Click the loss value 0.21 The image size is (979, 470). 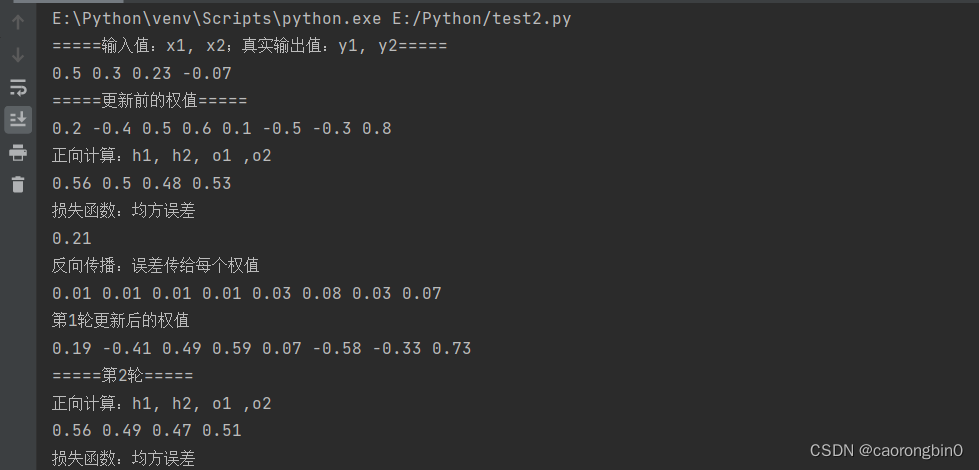coord(72,238)
